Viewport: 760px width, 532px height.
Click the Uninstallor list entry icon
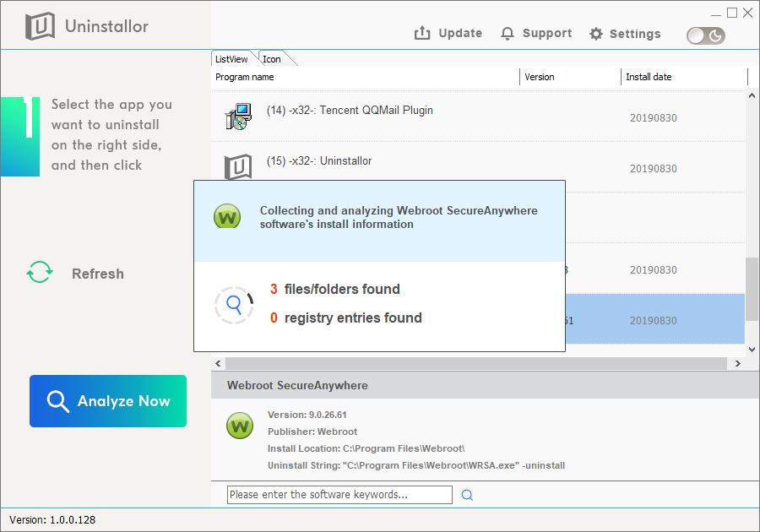click(238, 166)
